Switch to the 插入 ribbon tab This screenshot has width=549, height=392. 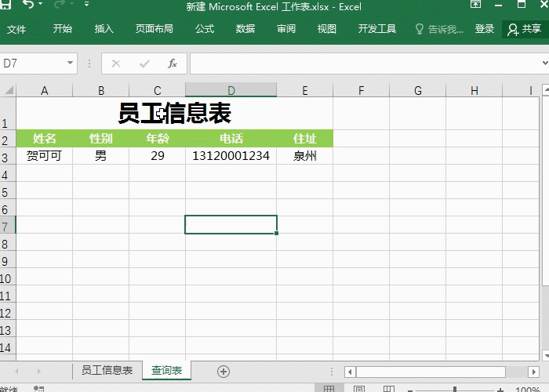click(104, 29)
